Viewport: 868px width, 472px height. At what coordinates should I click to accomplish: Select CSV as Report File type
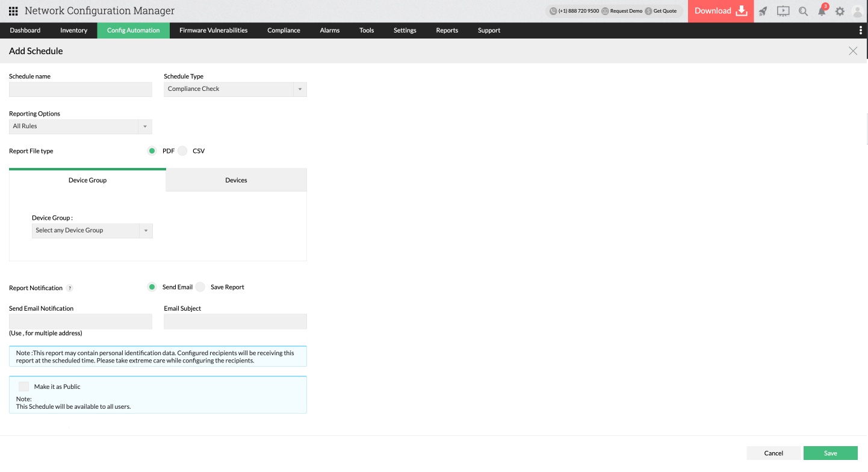click(x=182, y=151)
